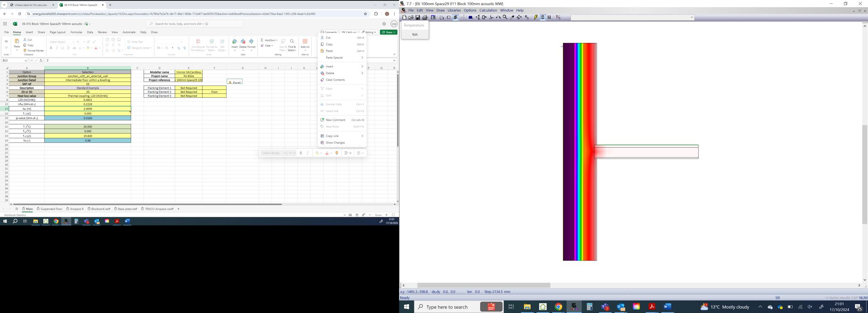Switch to the Page Layout ribbon tab
Screen dimensions: 868x313
click(x=58, y=32)
